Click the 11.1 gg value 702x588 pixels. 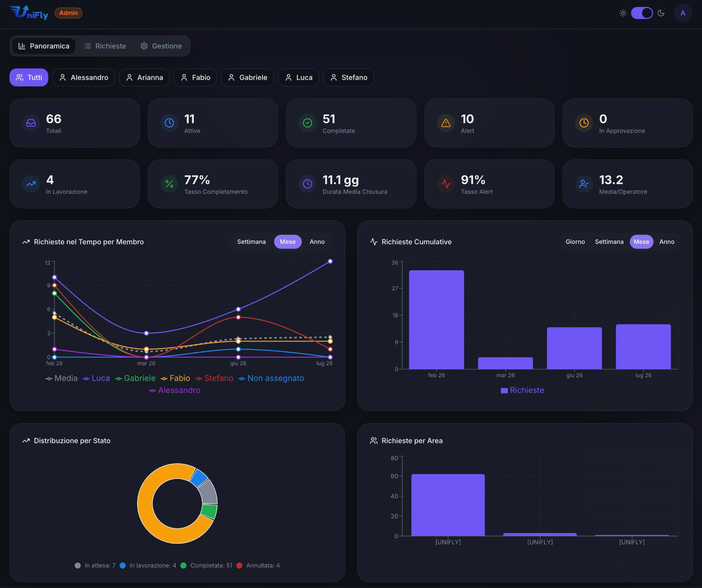pyautogui.click(x=341, y=180)
